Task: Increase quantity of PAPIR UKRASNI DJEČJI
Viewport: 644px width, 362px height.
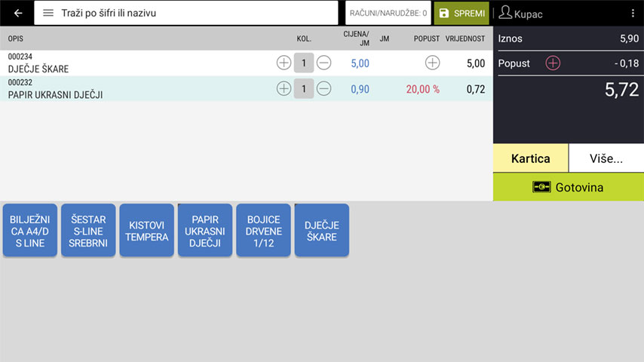Action: click(x=284, y=89)
